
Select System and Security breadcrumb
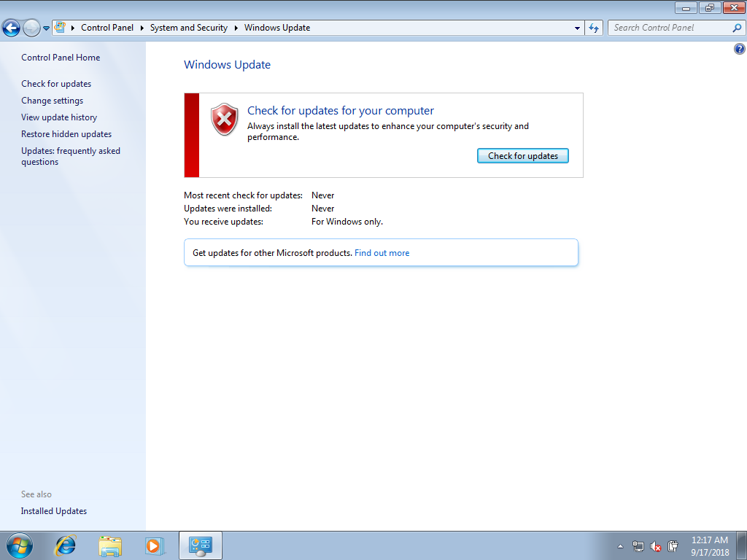click(x=189, y=28)
